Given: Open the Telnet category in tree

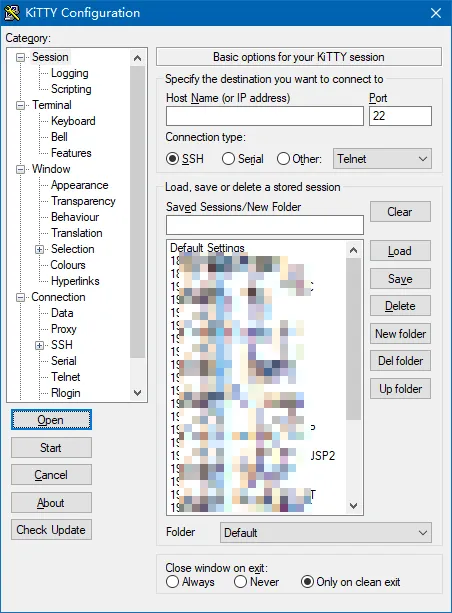Looking at the screenshot, I should click(65, 377).
